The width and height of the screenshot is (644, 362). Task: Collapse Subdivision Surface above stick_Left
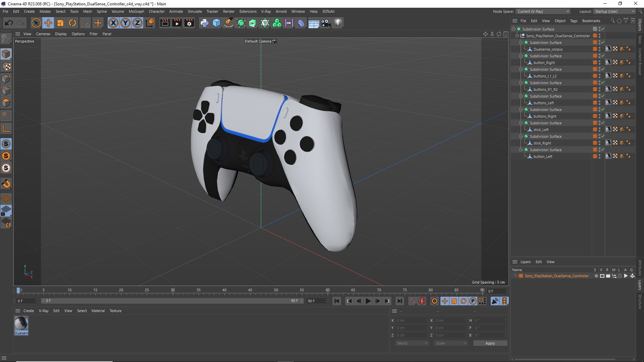click(521, 123)
